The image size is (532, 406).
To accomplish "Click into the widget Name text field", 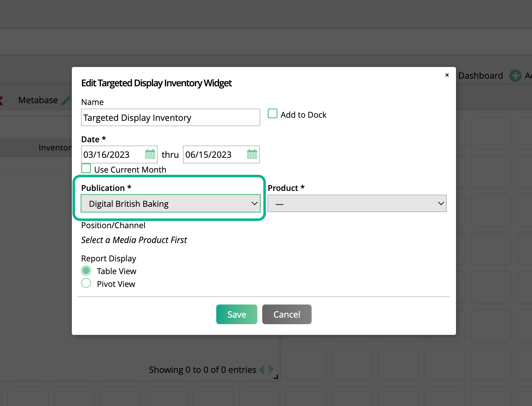I will tap(170, 118).
